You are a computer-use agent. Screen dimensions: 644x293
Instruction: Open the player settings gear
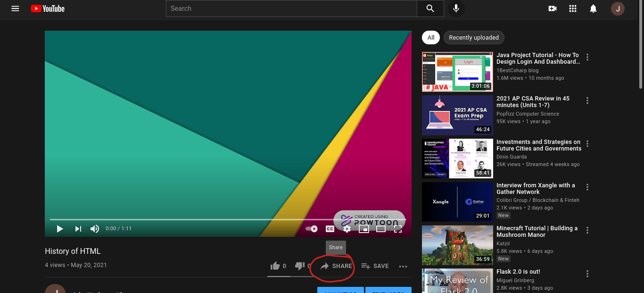pos(347,229)
